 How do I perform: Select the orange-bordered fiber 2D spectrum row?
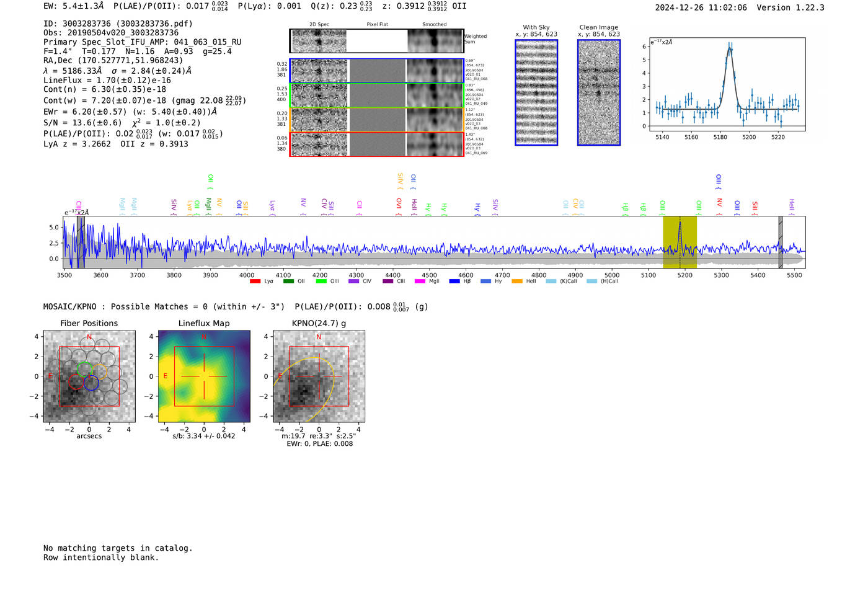click(x=377, y=120)
